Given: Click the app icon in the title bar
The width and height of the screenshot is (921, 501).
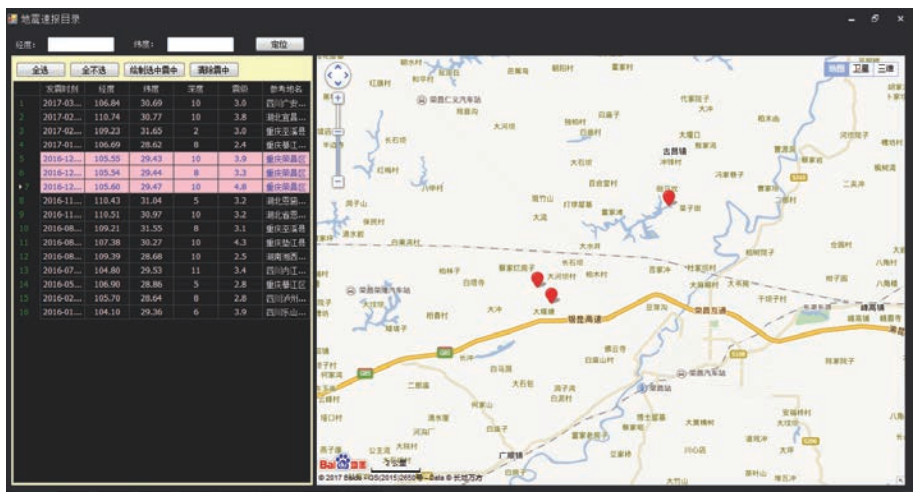Looking at the screenshot, I should point(12,19).
